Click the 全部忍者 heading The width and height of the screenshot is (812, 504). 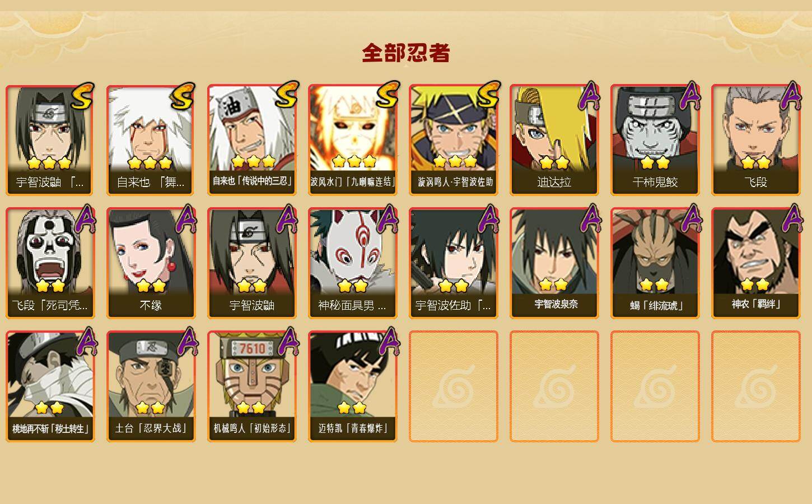[406, 53]
